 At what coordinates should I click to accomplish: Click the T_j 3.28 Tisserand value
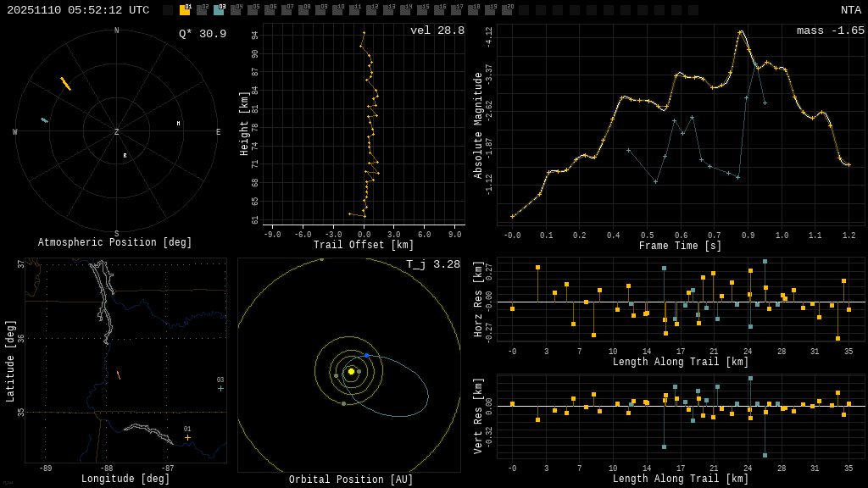pos(432,264)
